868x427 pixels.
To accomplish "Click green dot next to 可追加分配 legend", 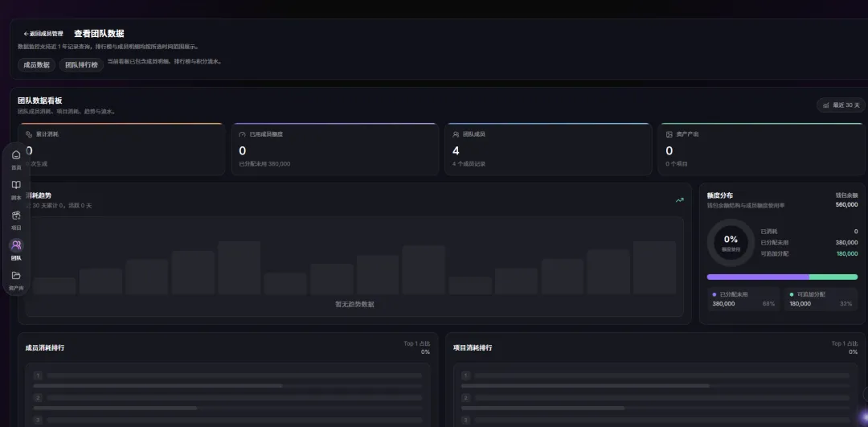I will (x=792, y=294).
